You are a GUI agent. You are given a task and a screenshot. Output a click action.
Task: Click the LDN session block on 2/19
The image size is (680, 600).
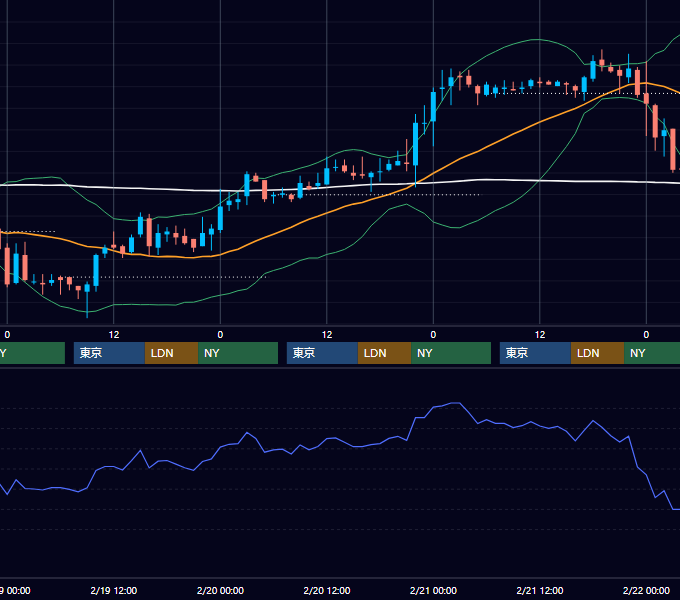tap(171, 353)
